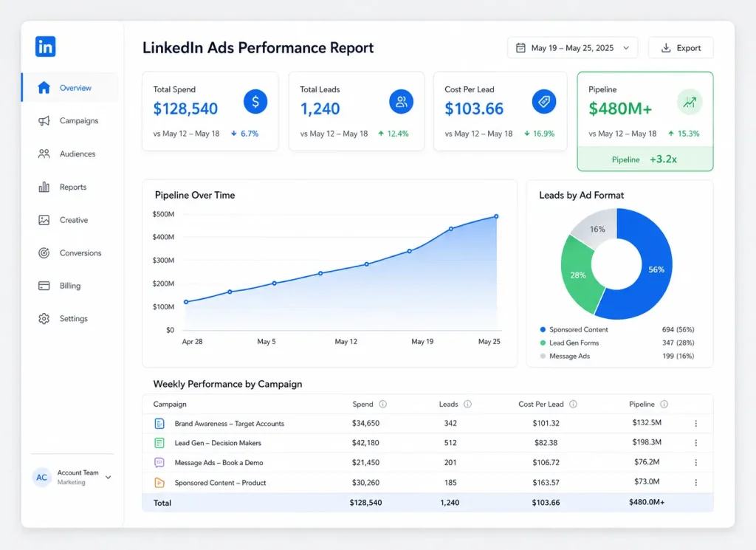Open Brand Awareness – Target Accounts campaign
This screenshot has width=756, height=550.
point(229,423)
